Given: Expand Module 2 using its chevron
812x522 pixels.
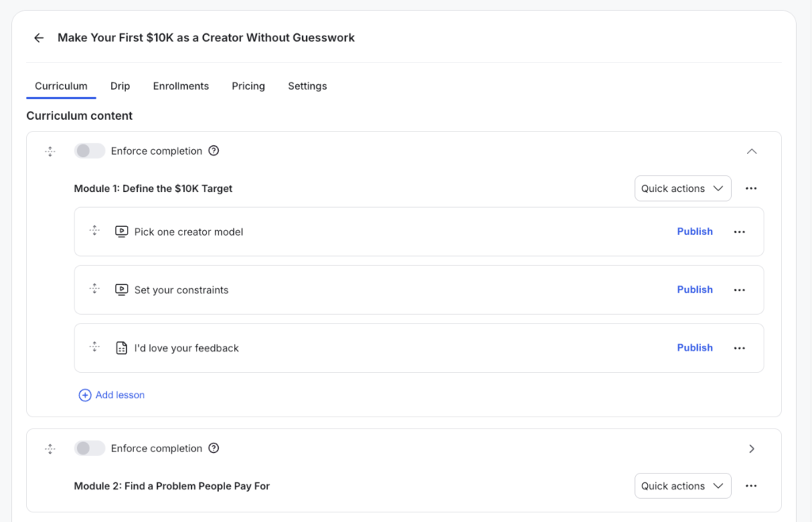Looking at the screenshot, I should coord(751,447).
